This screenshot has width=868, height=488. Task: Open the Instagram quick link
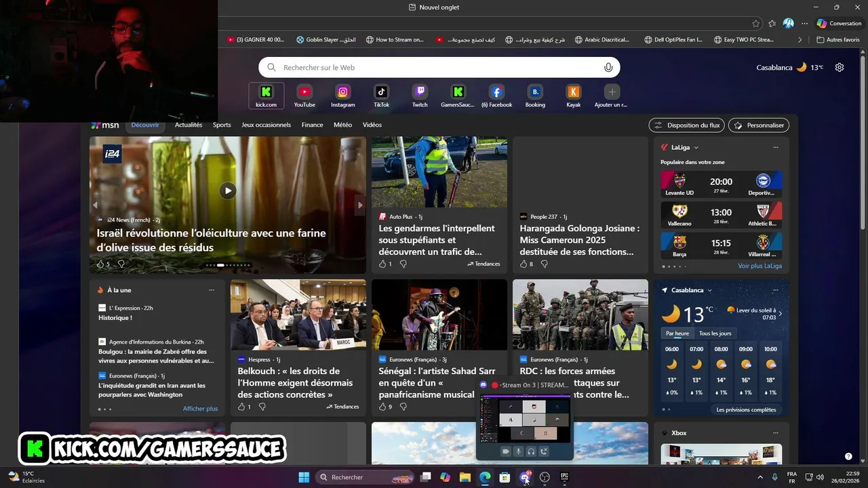click(343, 96)
